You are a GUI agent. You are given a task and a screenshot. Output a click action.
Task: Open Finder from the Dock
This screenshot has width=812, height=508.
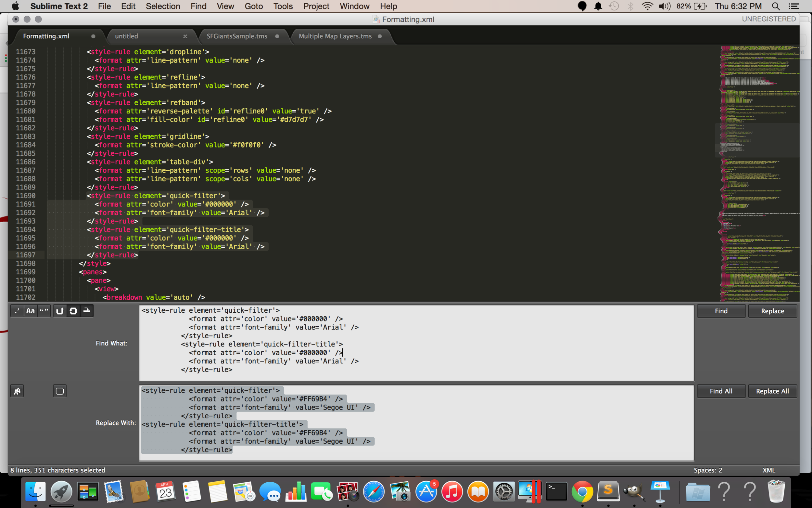pyautogui.click(x=35, y=491)
